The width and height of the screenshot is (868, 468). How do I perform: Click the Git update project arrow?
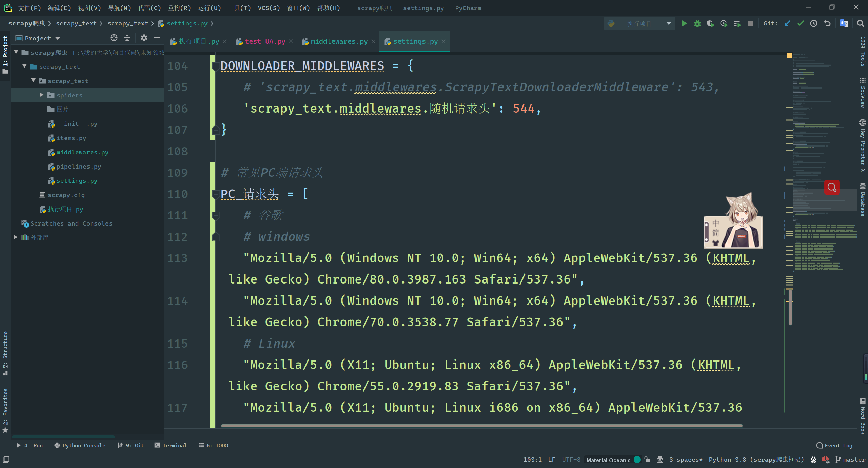[787, 23]
